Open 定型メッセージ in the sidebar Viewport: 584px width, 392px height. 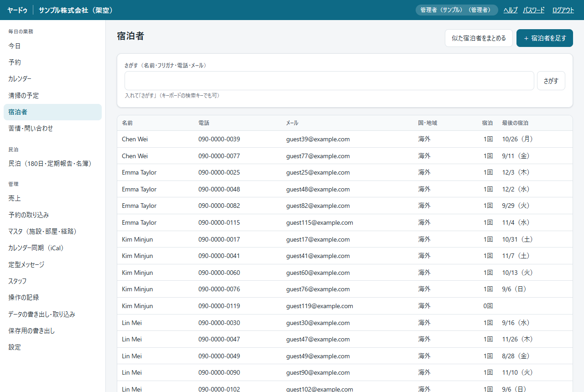tap(52, 264)
